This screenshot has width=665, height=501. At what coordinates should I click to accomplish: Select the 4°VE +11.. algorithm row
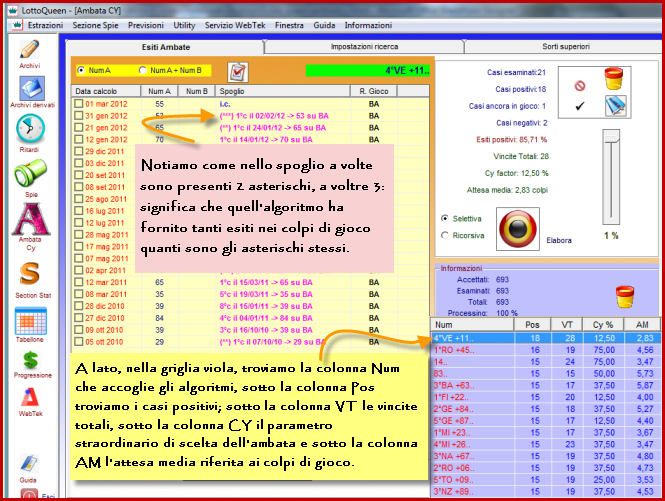pos(546,338)
